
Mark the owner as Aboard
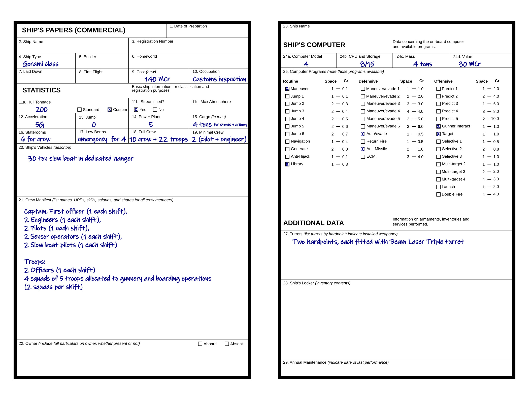point(200,344)
